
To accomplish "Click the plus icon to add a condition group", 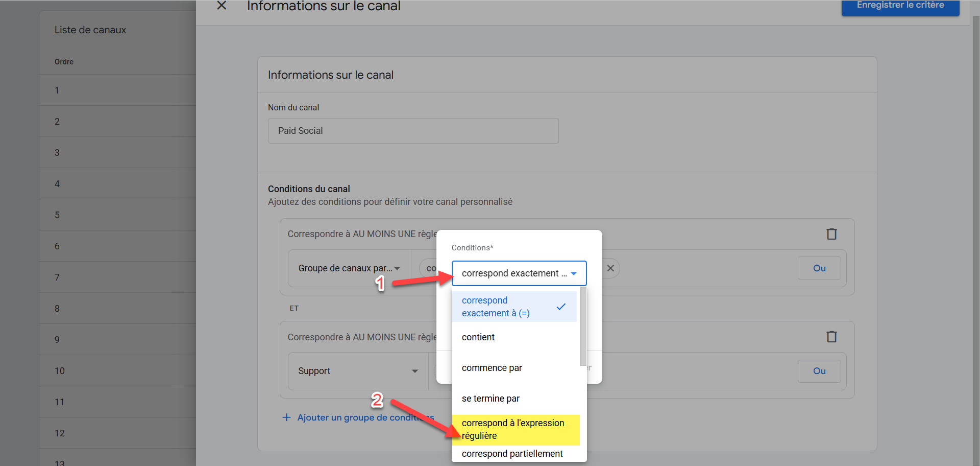I will pos(287,417).
